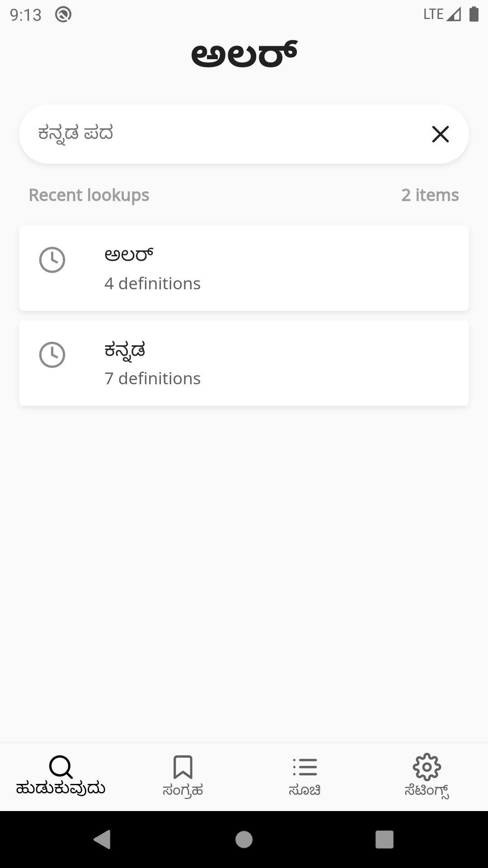
Task: Switch to the ಸೂಚಿ tab label
Action: tap(305, 791)
